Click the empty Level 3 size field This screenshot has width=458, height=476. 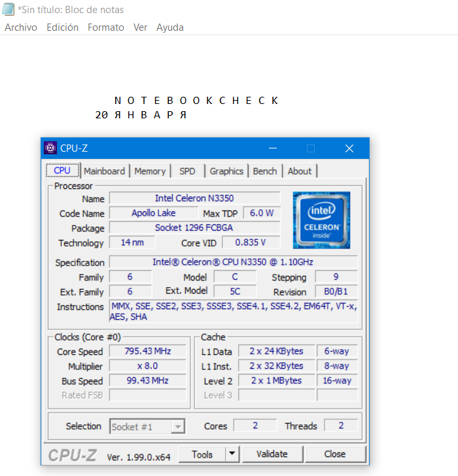(x=277, y=395)
